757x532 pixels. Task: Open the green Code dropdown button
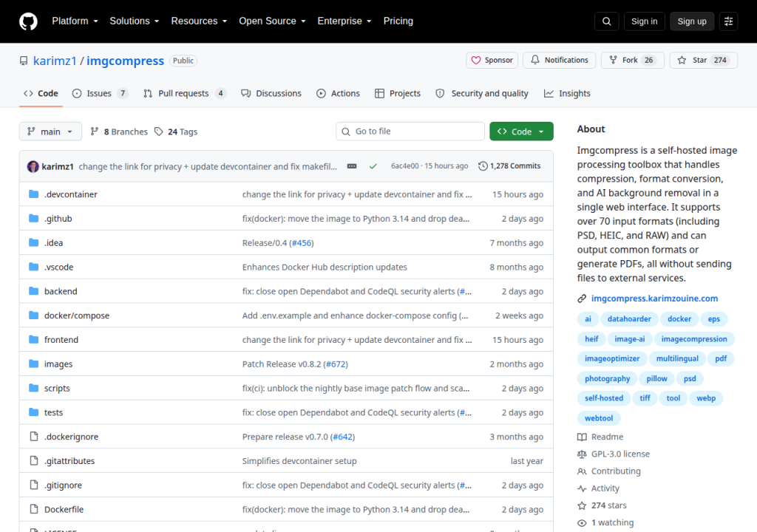click(x=521, y=132)
